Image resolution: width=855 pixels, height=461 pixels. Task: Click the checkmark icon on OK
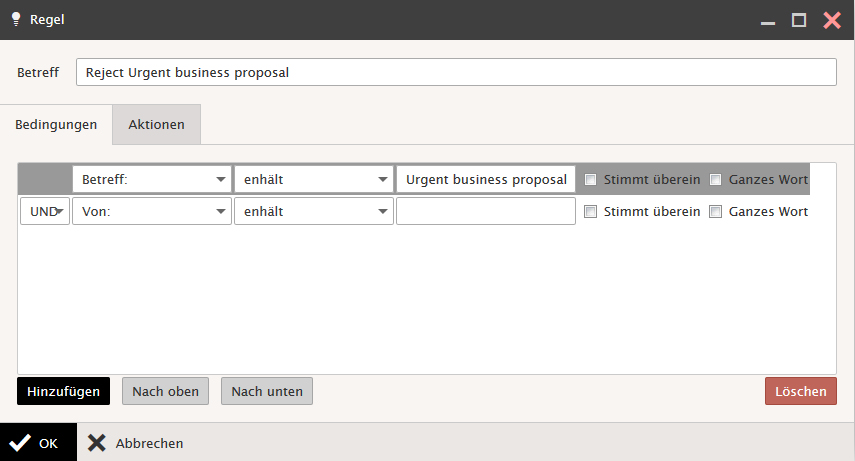pos(19,443)
